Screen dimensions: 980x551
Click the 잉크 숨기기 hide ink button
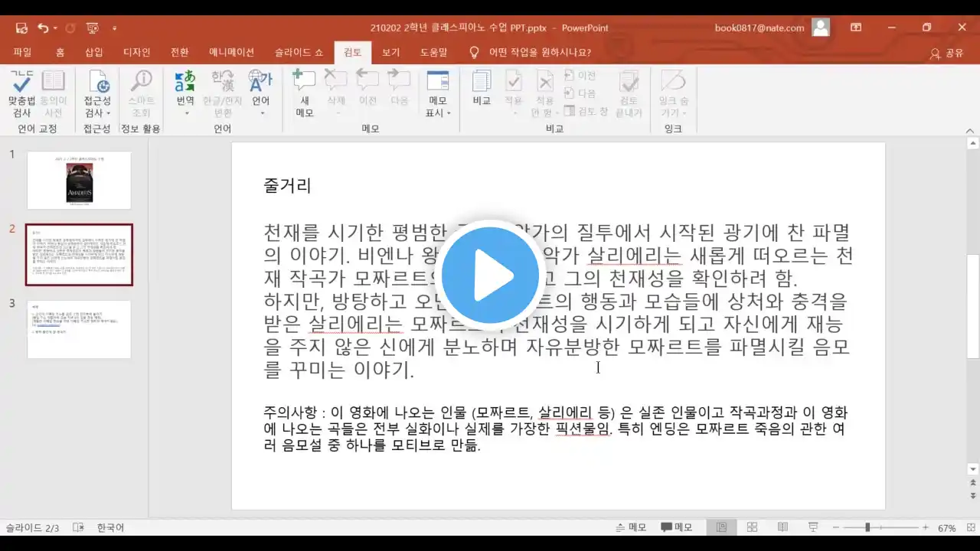click(x=673, y=94)
